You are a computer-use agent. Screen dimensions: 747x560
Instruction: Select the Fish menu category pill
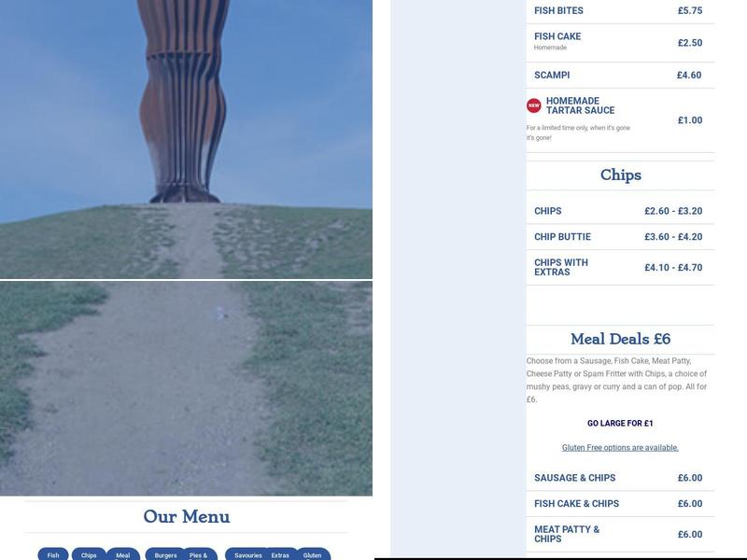pos(53,554)
